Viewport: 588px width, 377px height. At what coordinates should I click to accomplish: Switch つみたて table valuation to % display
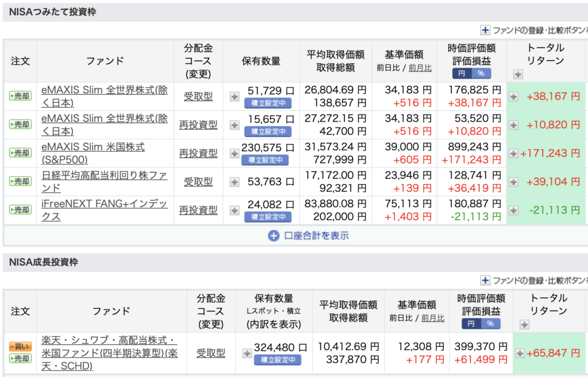pyautogui.click(x=481, y=73)
